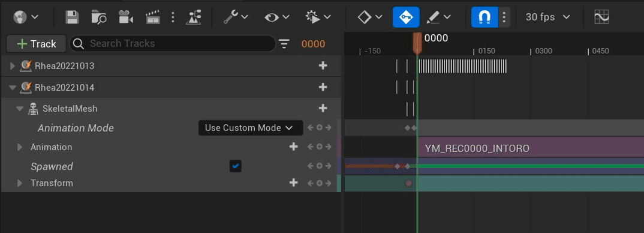Open the Curve Editor icon
Viewport: 644px width, 233px height.
coord(601,17)
